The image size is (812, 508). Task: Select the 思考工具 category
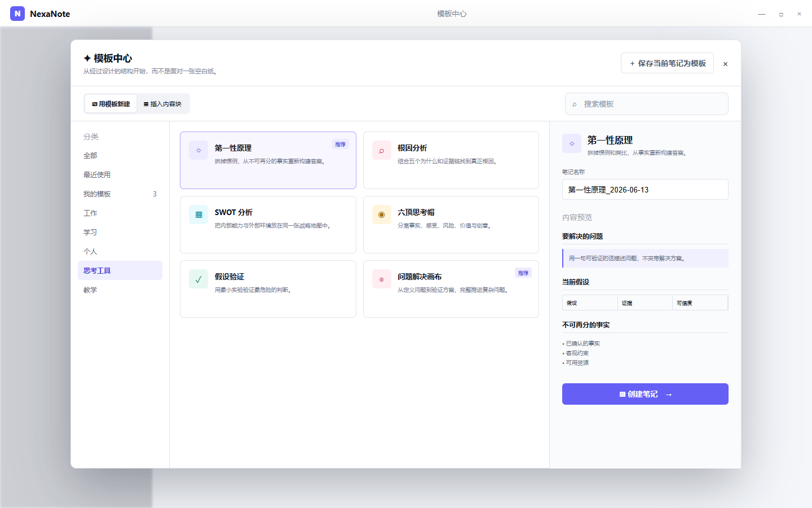pos(120,270)
